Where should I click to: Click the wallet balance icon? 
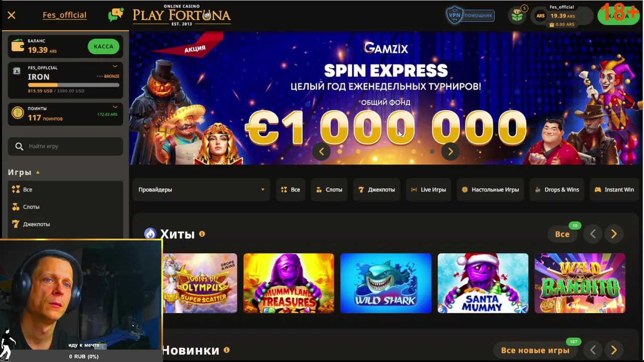(18, 46)
